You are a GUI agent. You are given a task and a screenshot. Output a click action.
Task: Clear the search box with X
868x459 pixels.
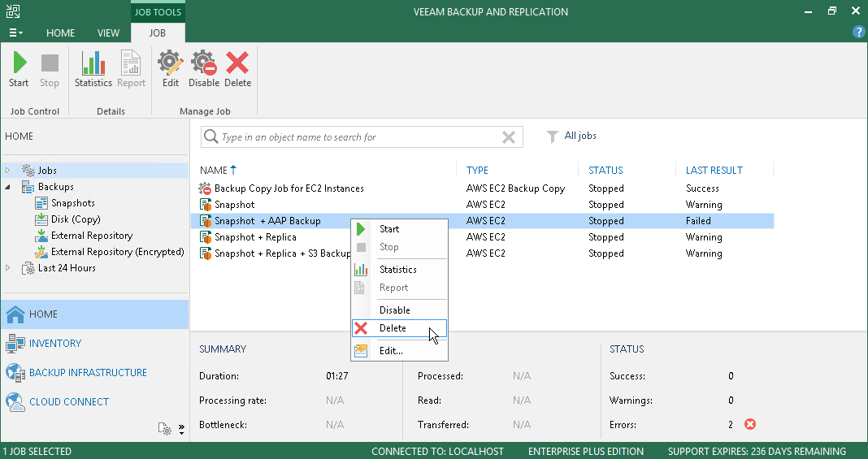coord(508,137)
